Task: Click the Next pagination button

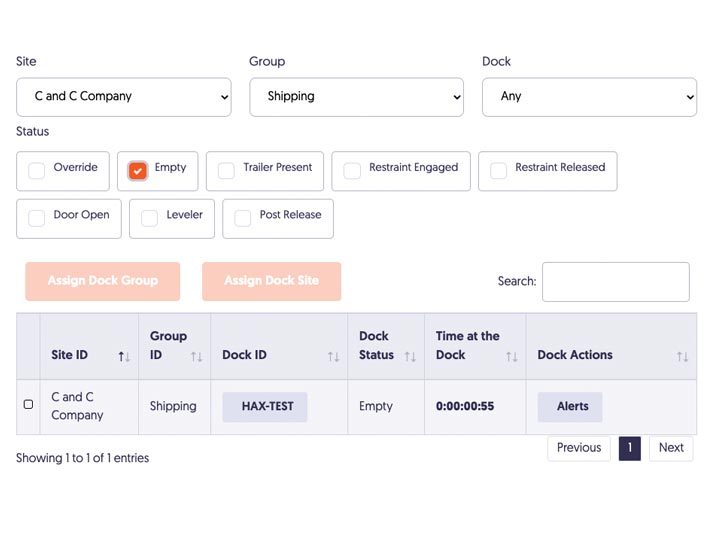Action: (671, 448)
